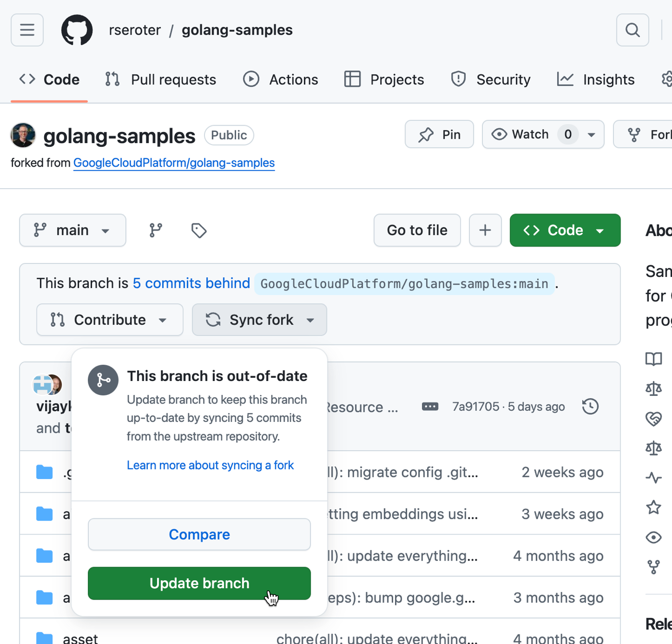The image size is (672, 644).
Task: View branches via the branch icon
Action: [156, 230]
